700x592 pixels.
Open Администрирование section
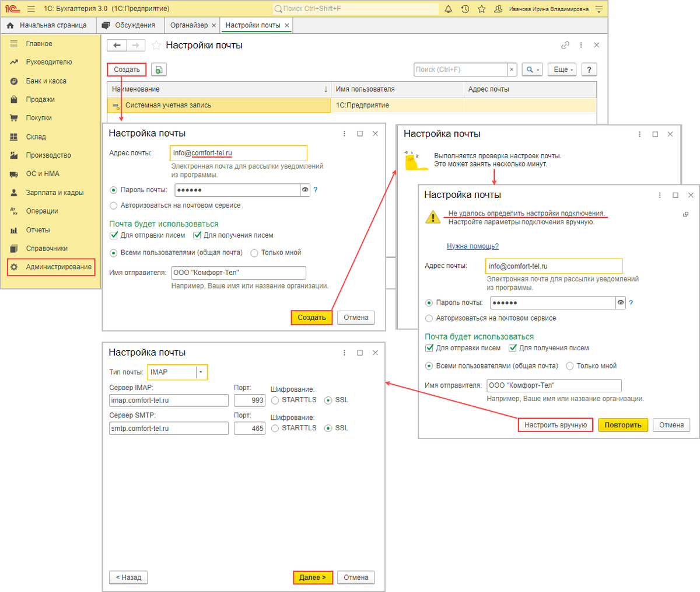coord(51,267)
